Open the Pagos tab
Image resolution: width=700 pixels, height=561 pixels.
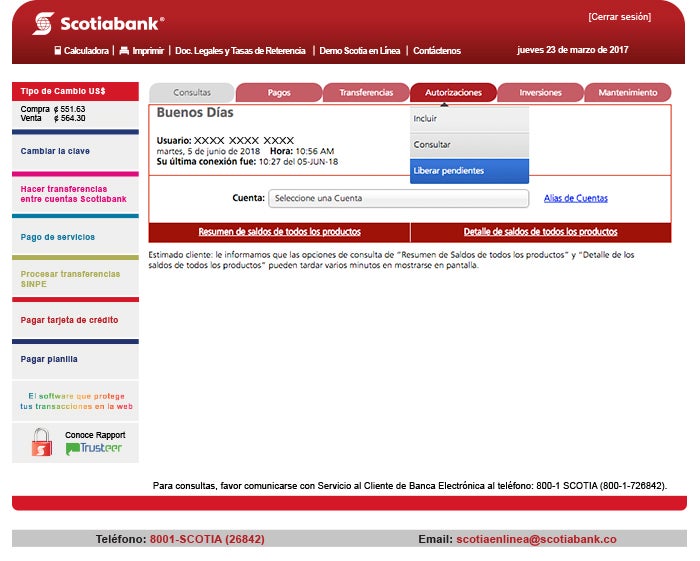(279, 93)
